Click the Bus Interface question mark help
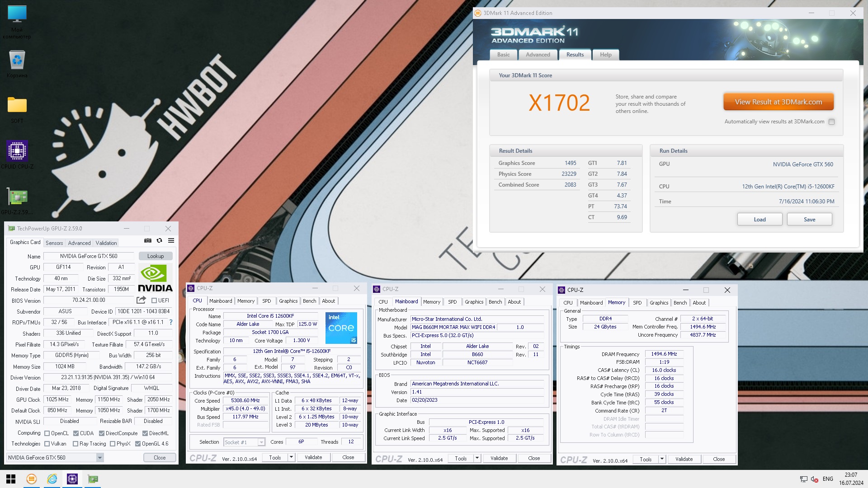This screenshot has width=868, height=488. pyautogui.click(x=171, y=322)
